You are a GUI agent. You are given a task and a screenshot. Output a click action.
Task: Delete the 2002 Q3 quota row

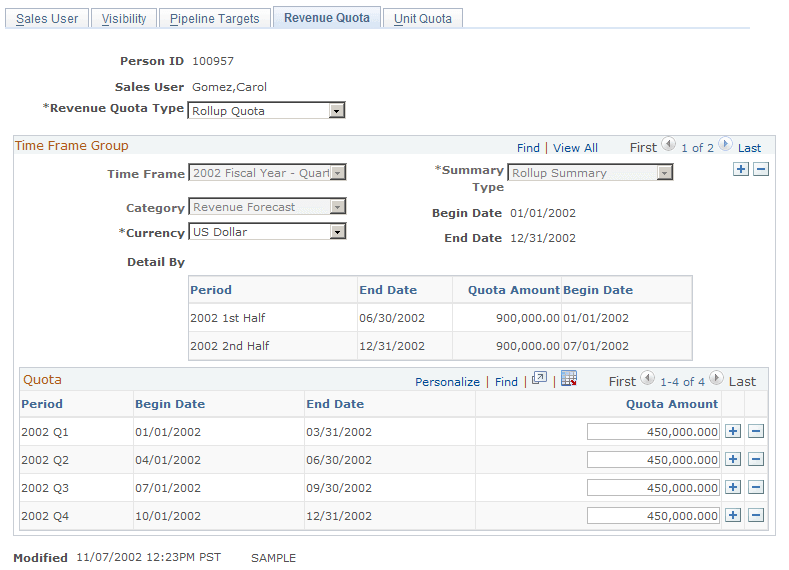[x=756, y=487]
